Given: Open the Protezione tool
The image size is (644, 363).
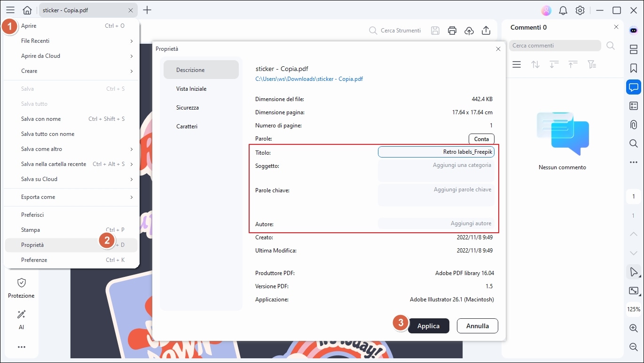Looking at the screenshot, I should coord(21,288).
